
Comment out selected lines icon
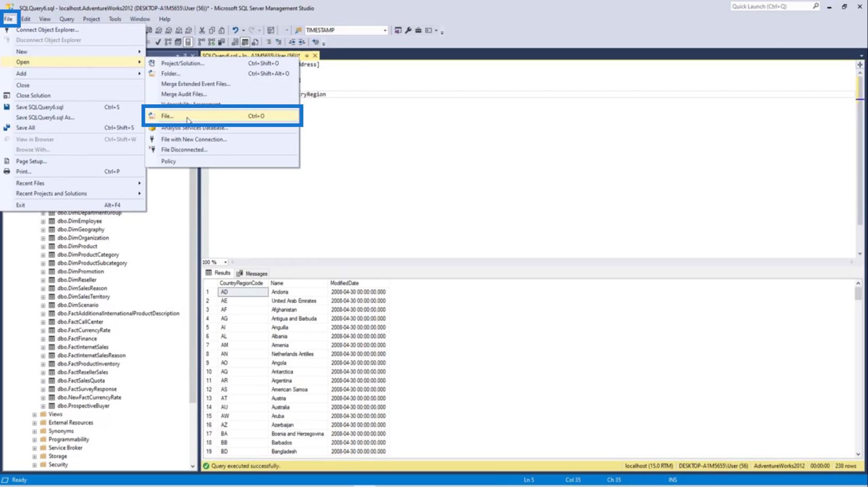point(269,42)
